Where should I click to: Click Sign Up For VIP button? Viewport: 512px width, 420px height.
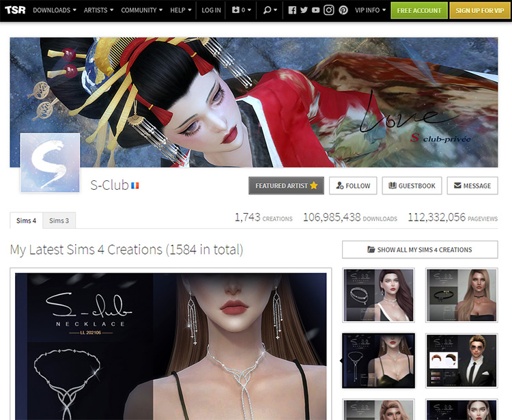(480, 10)
